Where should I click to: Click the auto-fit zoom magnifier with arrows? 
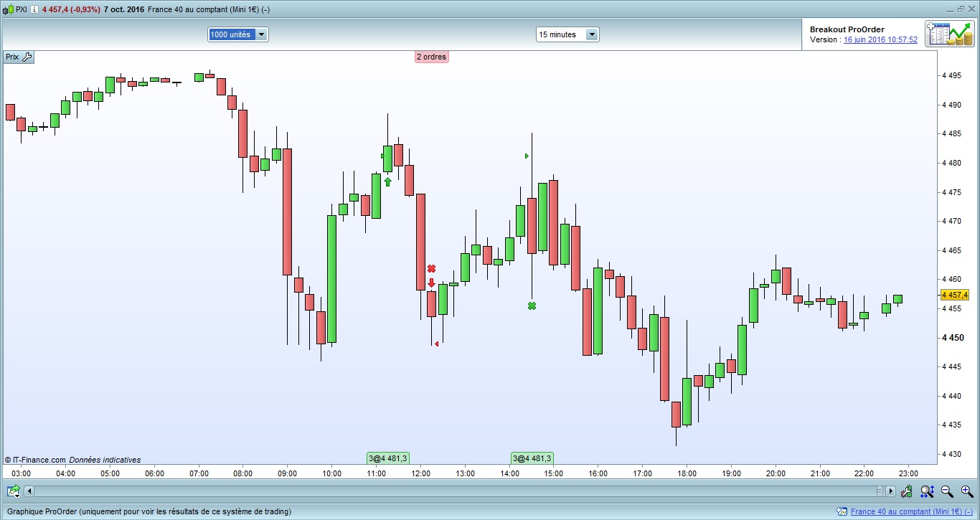(x=927, y=491)
